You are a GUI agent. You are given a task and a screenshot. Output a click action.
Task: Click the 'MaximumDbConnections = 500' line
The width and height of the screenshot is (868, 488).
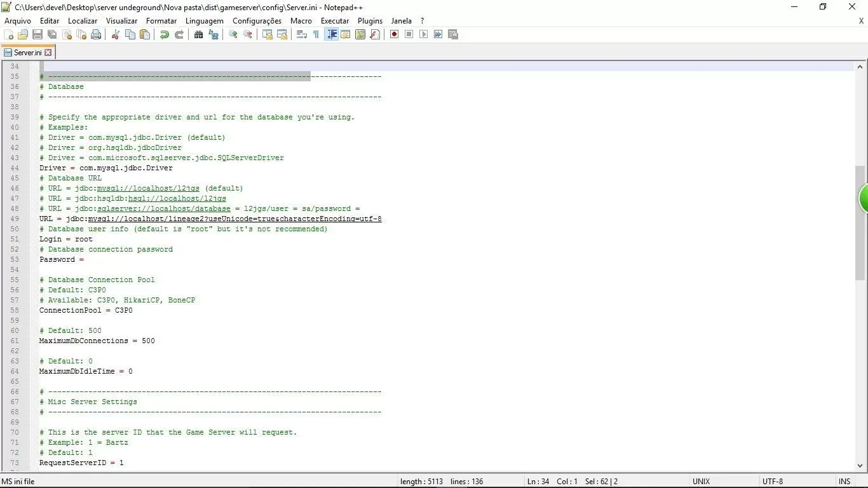tap(97, 341)
